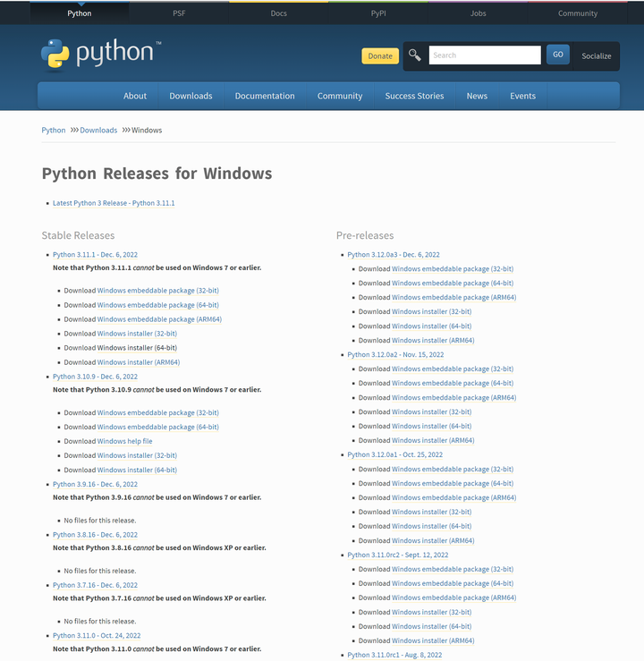Download 3.12.0a3 Windows installer (ARM64)
This screenshot has width=644, height=661.
click(433, 340)
